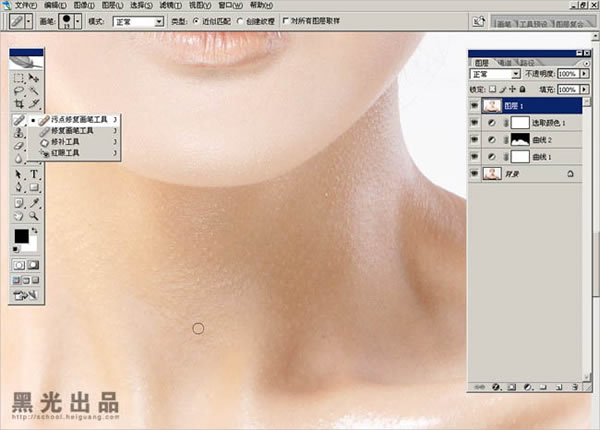Choose 污点修复画笔工具 from the flyout
Viewport: 600px width, 430px height.
(75, 120)
